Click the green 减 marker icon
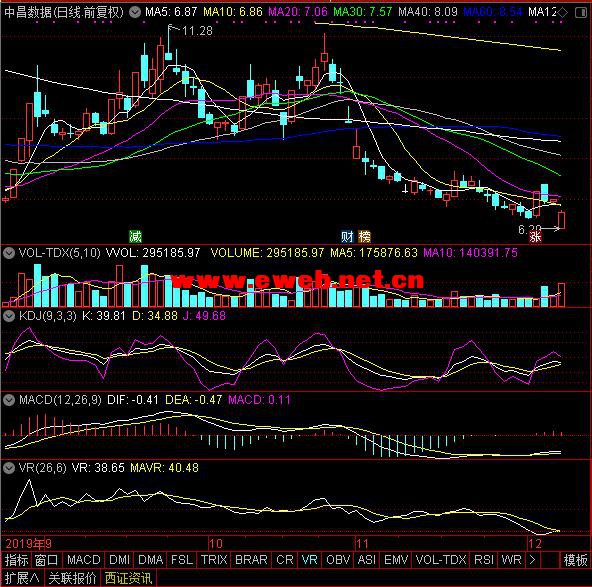 tap(135, 237)
